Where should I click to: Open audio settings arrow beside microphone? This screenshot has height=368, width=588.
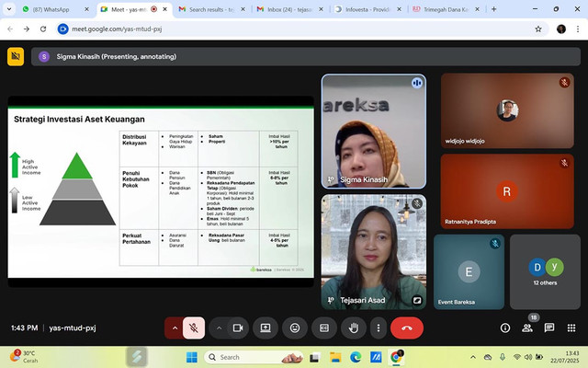[x=175, y=328]
